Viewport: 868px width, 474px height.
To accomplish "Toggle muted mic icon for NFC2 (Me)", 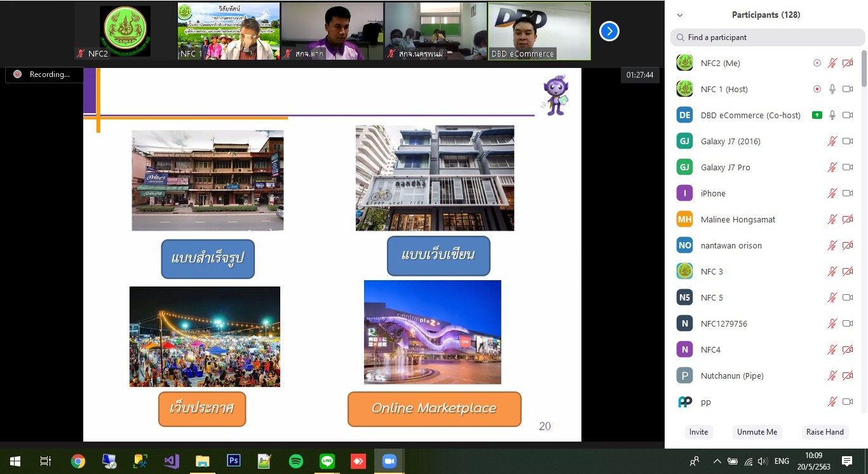I will 832,63.
